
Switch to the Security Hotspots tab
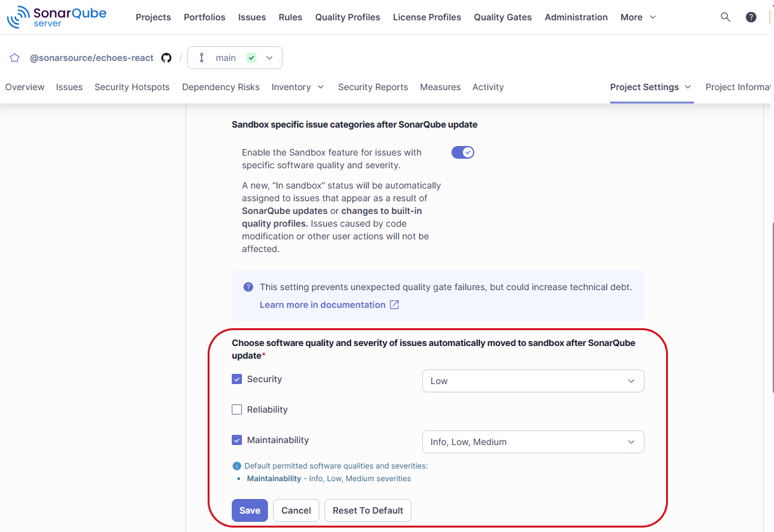click(132, 87)
